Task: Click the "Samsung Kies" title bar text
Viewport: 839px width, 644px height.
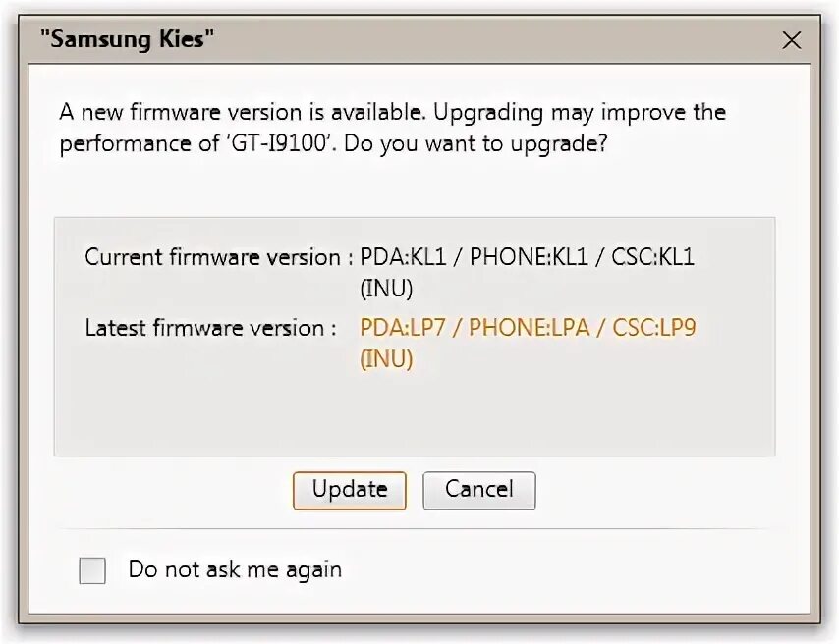Action: 128,40
